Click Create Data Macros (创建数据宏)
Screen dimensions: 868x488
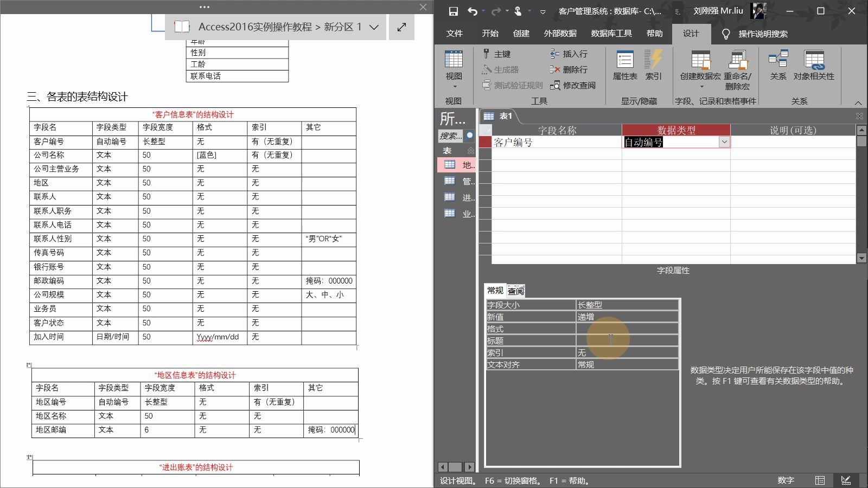(x=700, y=69)
